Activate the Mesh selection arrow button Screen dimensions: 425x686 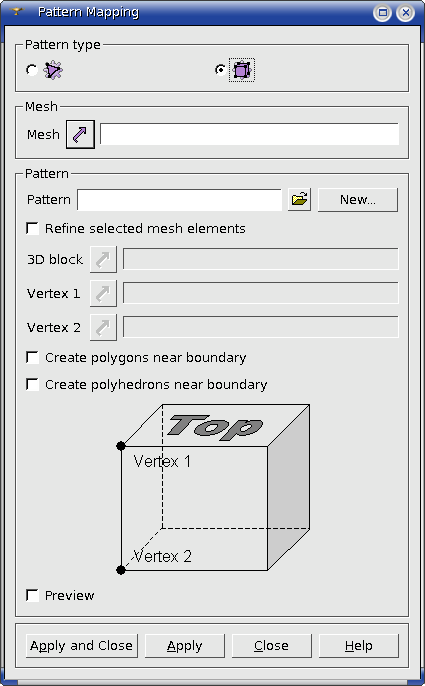pos(80,134)
